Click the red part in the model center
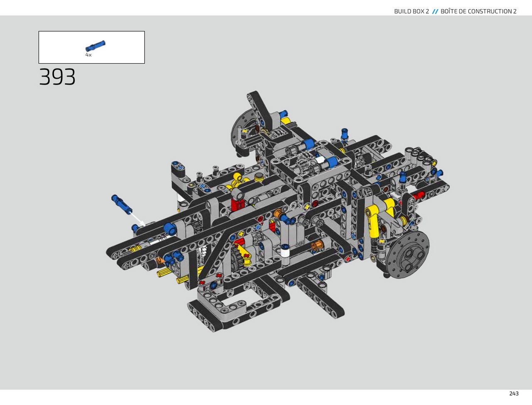532x405 pixels. coord(237,204)
